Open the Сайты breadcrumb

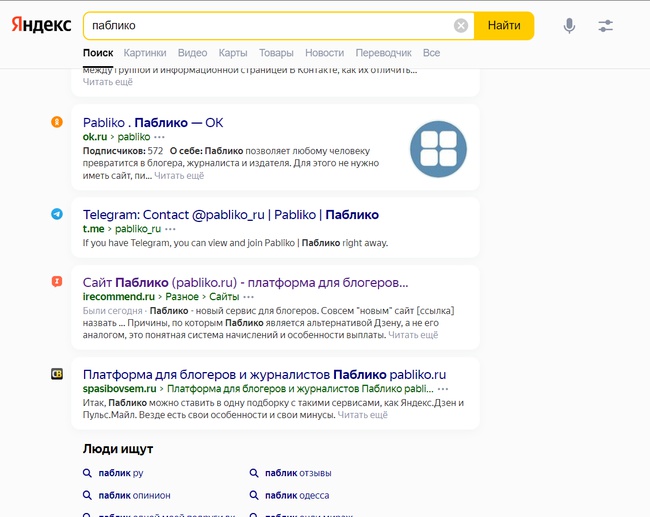pos(224,297)
